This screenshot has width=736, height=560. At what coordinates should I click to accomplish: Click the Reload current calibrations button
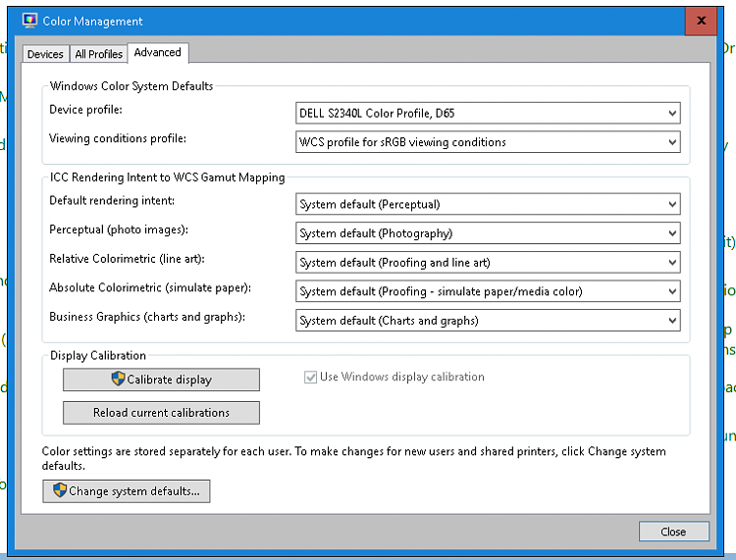[x=161, y=413]
